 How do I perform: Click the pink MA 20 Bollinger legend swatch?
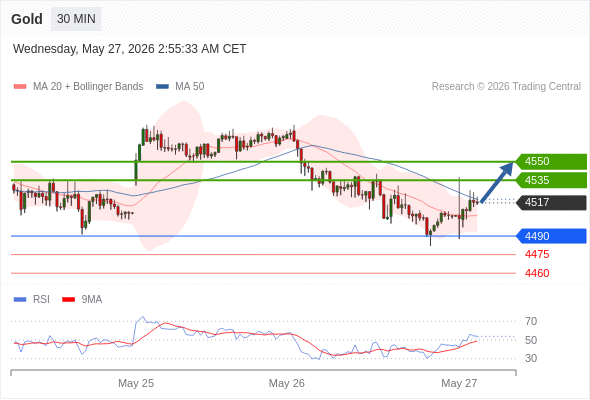coord(20,87)
